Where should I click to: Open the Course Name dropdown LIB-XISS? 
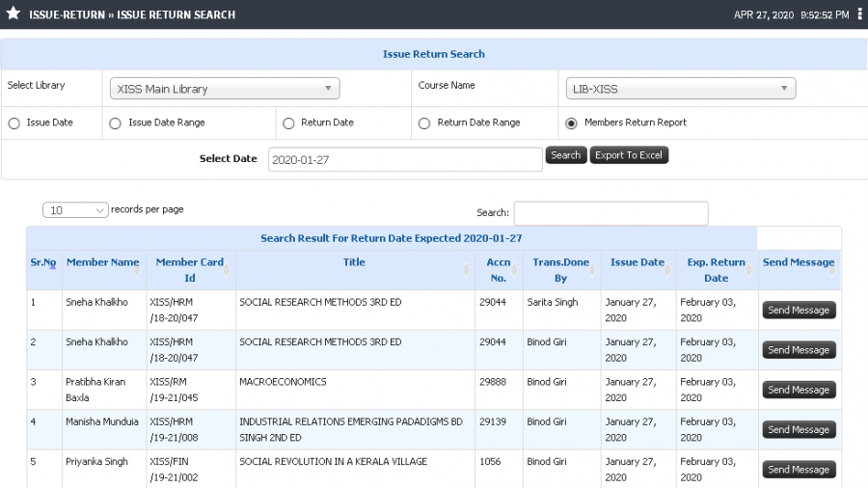[x=681, y=89]
